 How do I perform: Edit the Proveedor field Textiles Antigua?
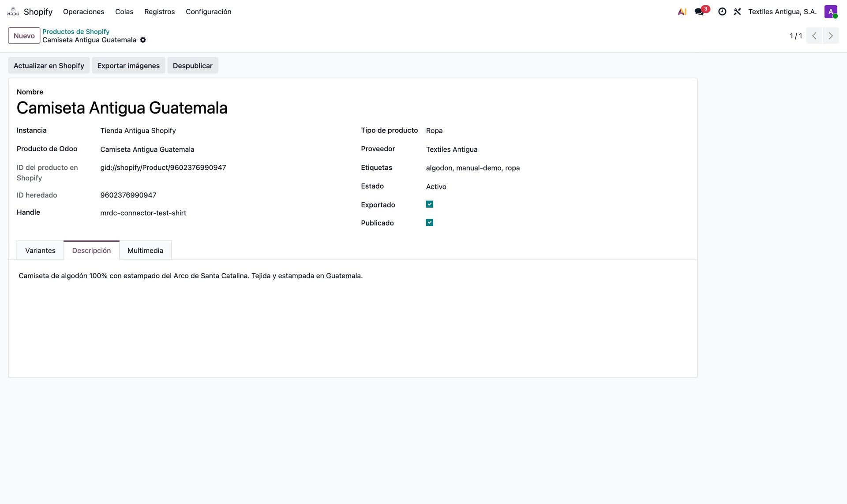click(452, 149)
